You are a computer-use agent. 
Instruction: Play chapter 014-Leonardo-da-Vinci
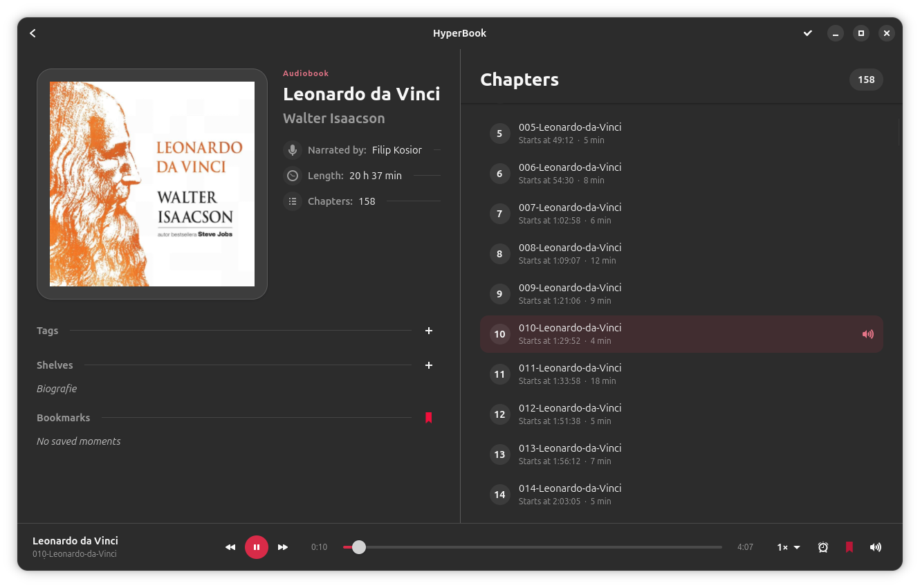pyautogui.click(x=681, y=495)
